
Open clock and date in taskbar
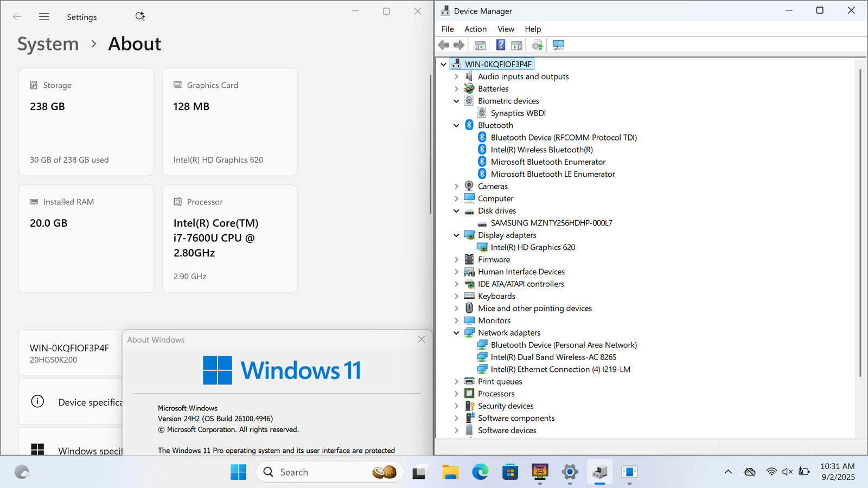837,472
